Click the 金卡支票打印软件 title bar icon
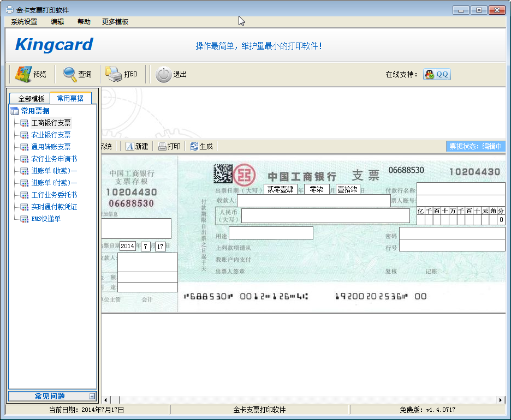The width and height of the screenshot is (511, 420). pos(10,10)
